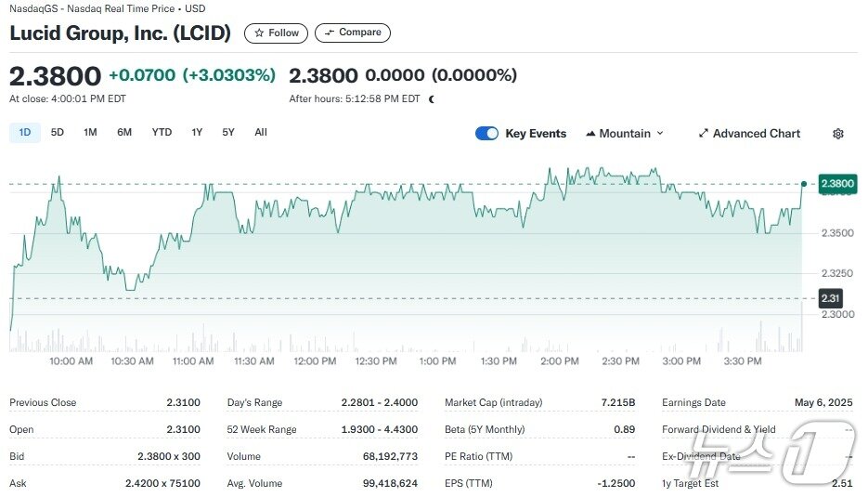The width and height of the screenshot is (868, 497).
Task: Click 52 Week Range 1.9300 - 4.4300
Action: tap(379, 429)
